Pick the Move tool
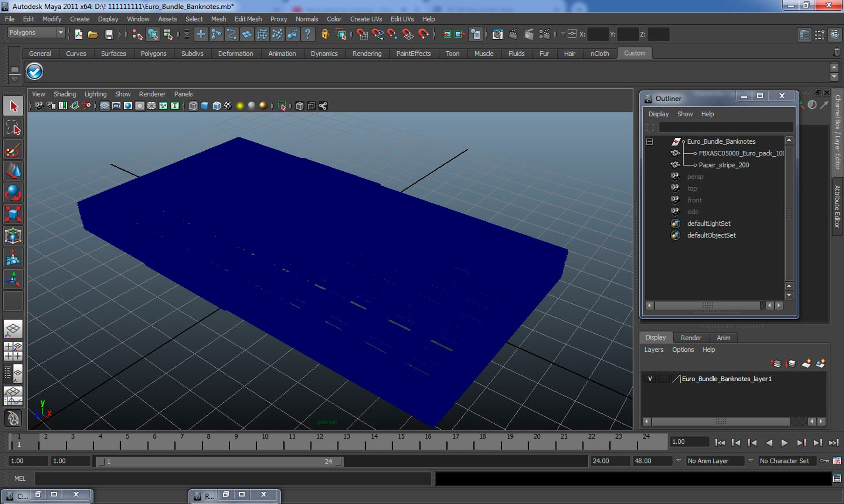The image size is (844, 504). coord(13,171)
